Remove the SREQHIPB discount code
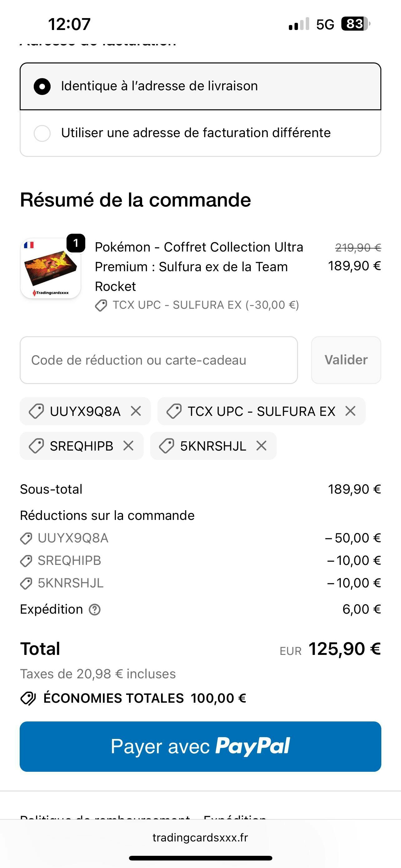This screenshot has height=868, width=401. (128, 446)
